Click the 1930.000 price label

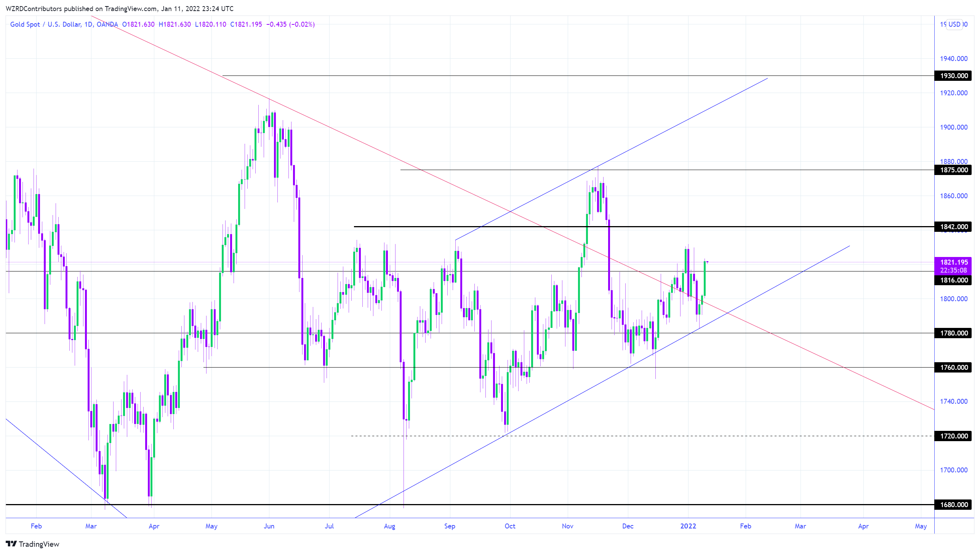[953, 76]
